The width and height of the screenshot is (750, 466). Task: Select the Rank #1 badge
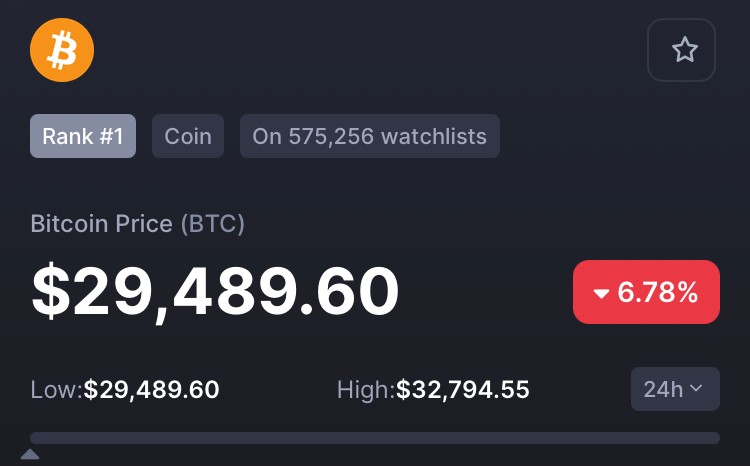pos(83,136)
